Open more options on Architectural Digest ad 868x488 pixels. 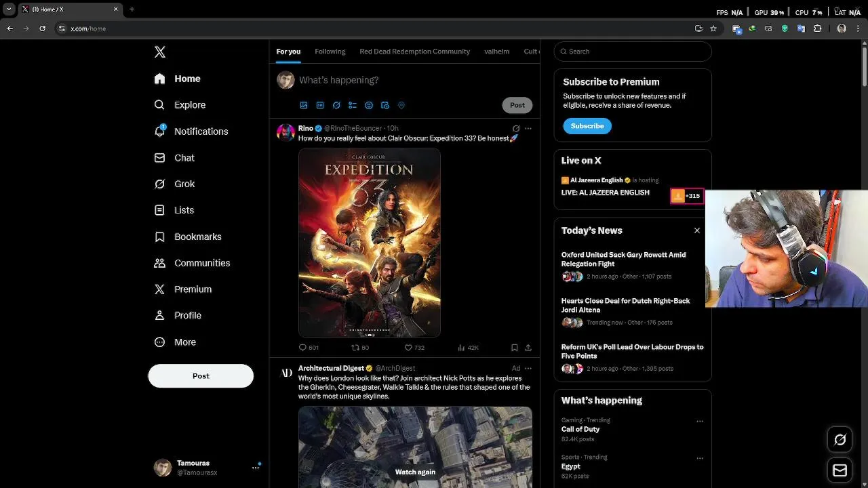coord(528,368)
